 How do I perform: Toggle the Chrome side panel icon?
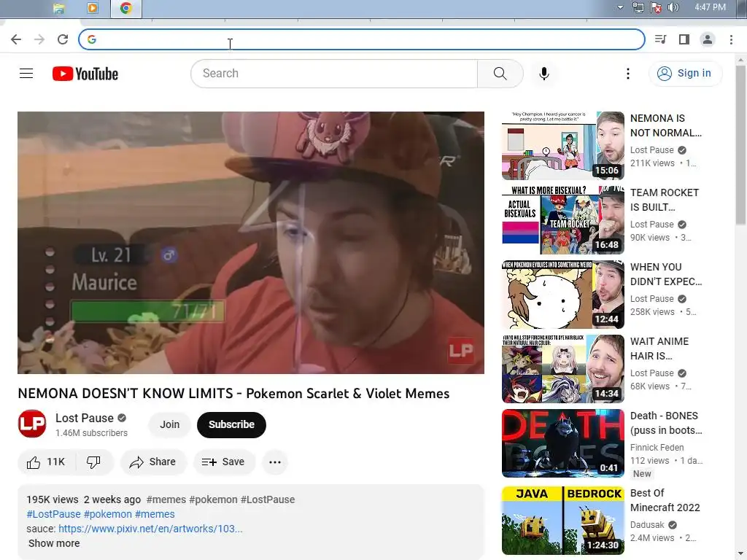click(684, 39)
